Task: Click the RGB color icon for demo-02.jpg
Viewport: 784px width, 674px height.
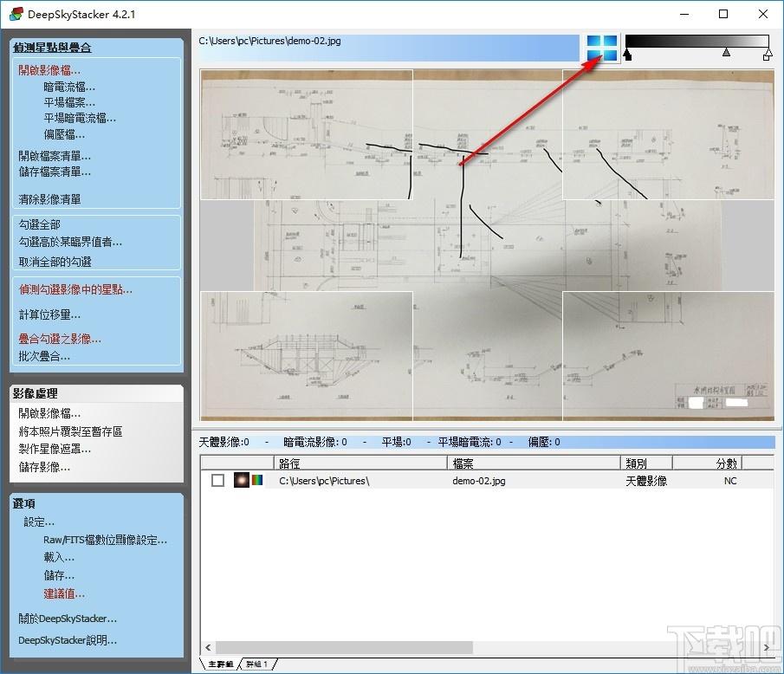Action: (x=257, y=480)
